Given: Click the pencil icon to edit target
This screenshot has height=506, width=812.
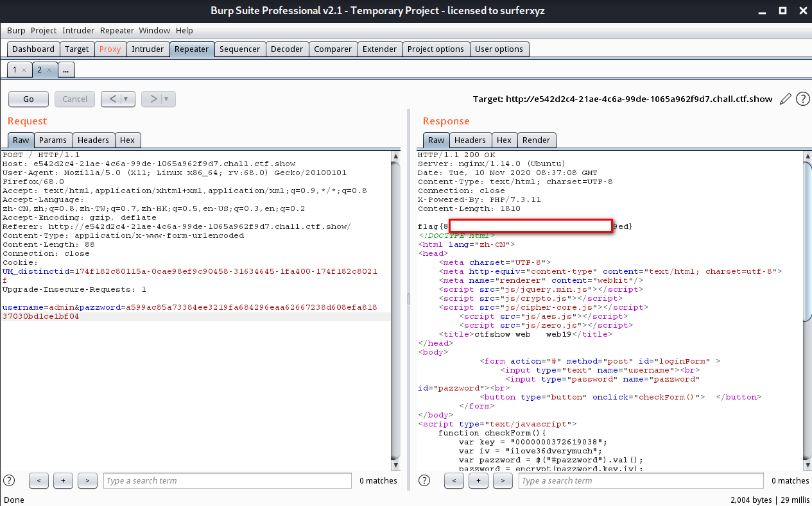Looking at the screenshot, I should [x=785, y=99].
